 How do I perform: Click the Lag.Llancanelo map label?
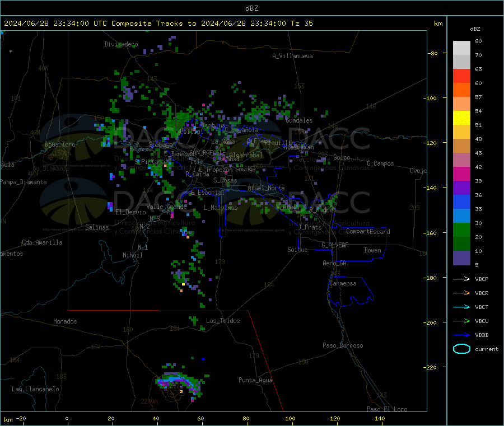point(35,389)
